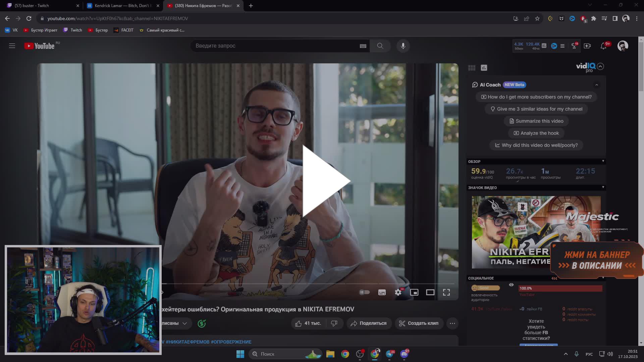The width and height of the screenshot is (644, 362).
Task: Collapse the vidIQ AI Coach section
Action: tap(597, 85)
